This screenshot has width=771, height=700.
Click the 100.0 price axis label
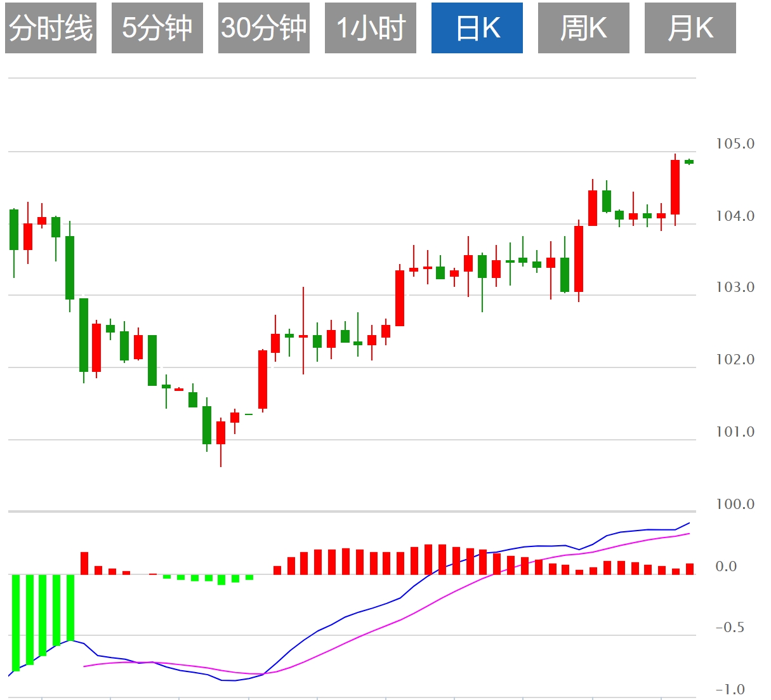click(735, 505)
